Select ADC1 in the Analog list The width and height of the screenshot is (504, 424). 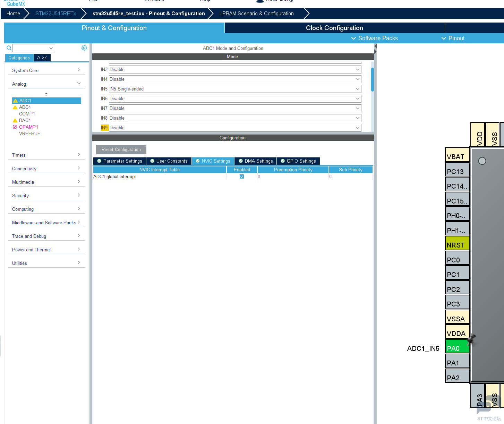[x=46, y=101]
